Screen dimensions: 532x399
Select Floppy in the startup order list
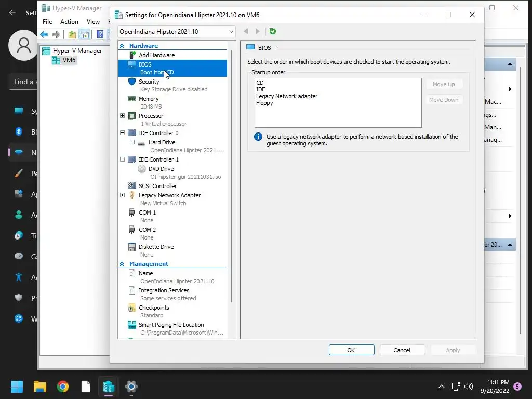[x=264, y=103]
